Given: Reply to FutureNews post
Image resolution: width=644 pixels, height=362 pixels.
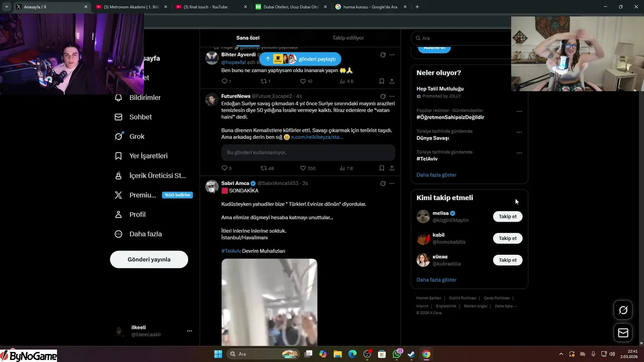Looking at the screenshot, I should (224, 168).
